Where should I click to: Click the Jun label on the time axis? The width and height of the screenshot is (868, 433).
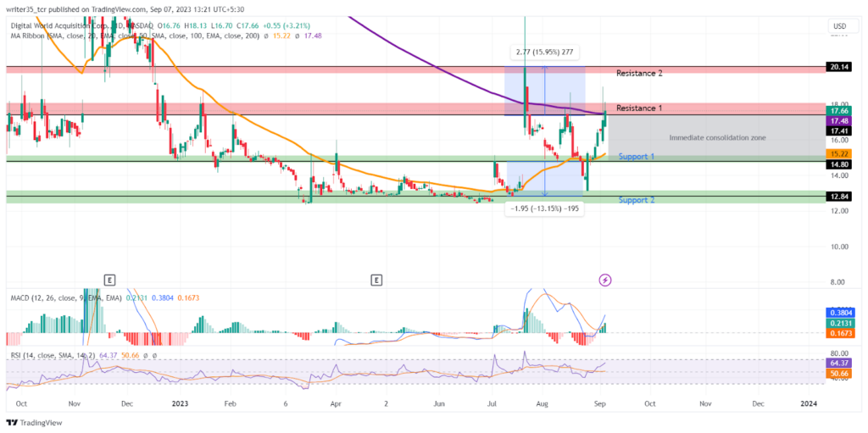(440, 403)
